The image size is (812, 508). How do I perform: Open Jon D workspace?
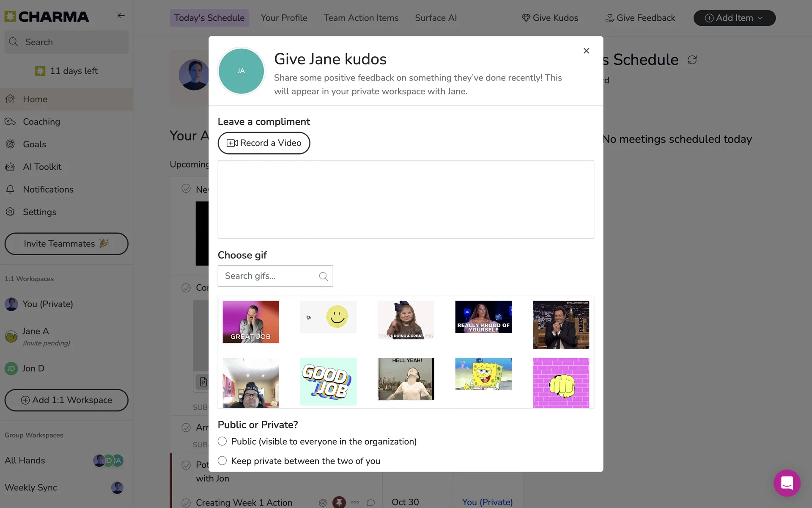tap(33, 368)
